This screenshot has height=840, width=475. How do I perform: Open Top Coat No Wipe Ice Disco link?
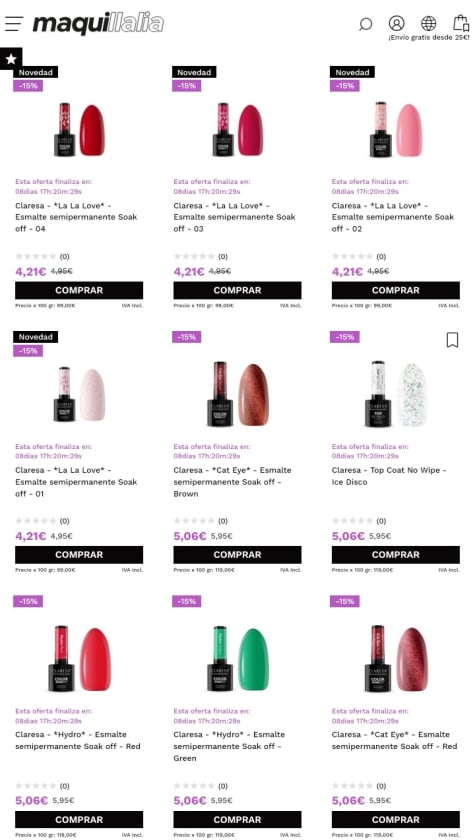[x=389, y=476]
